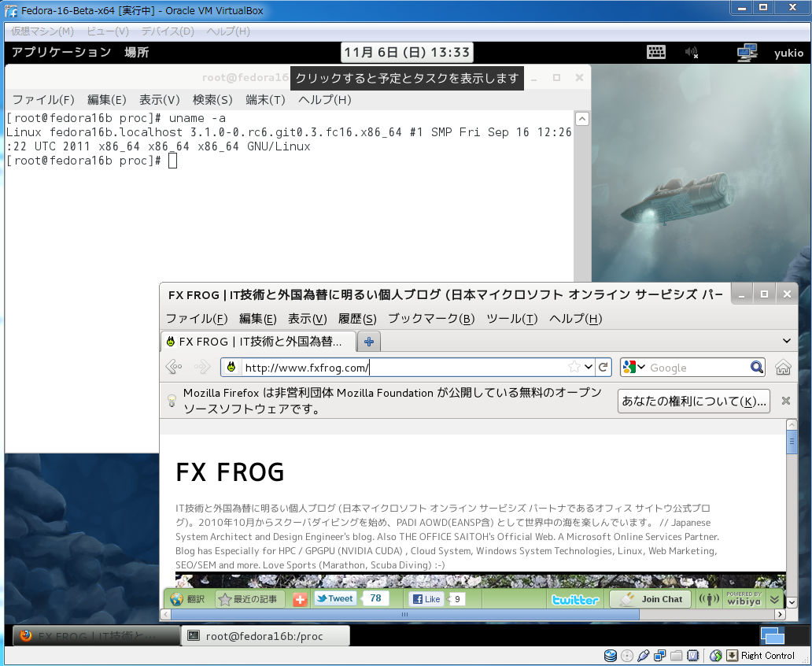
Task: Collapse the wibiya toolbar with the chevron
Action: pyautogui.click(x=774, y=599)
